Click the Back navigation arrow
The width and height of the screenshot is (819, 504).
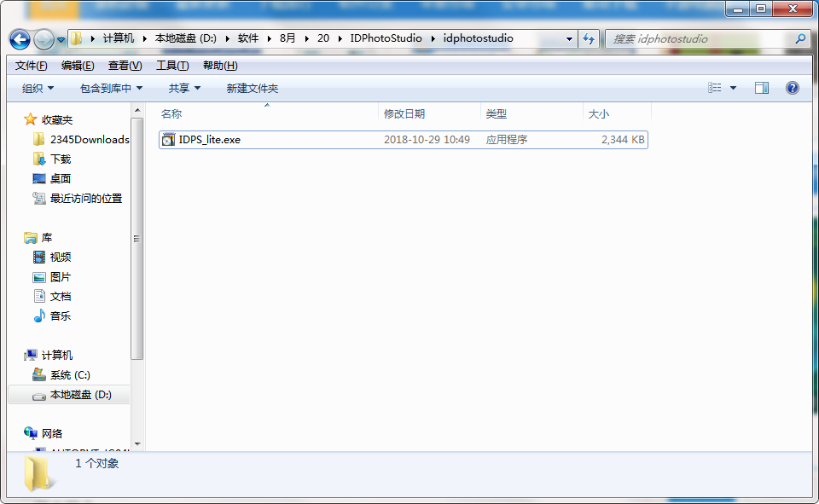pos(19,38)
